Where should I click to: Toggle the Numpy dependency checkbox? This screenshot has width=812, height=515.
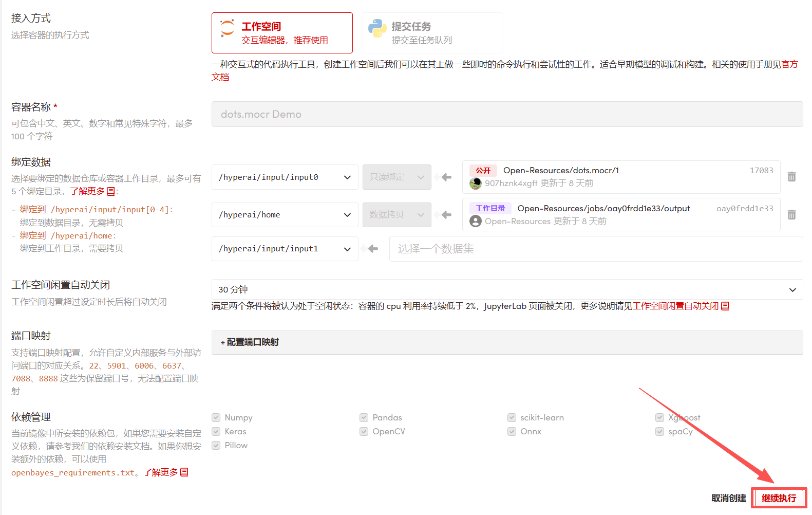click(x=216, y=418)
